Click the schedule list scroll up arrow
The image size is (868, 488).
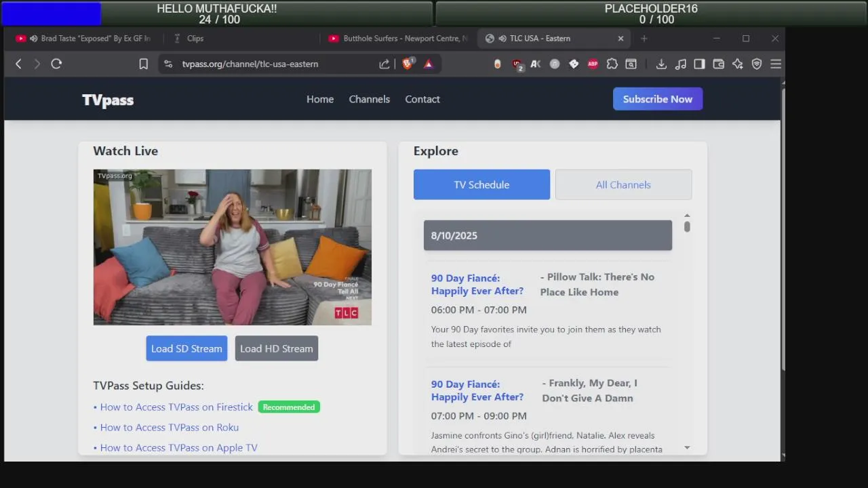click(687, 216)
